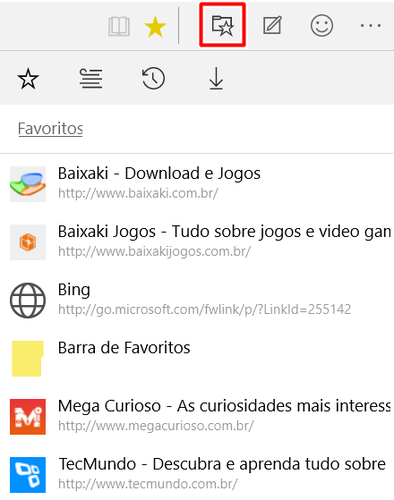Toggle Reading view book icon
This screenshot has height=500, width=394.
(119, 27)
